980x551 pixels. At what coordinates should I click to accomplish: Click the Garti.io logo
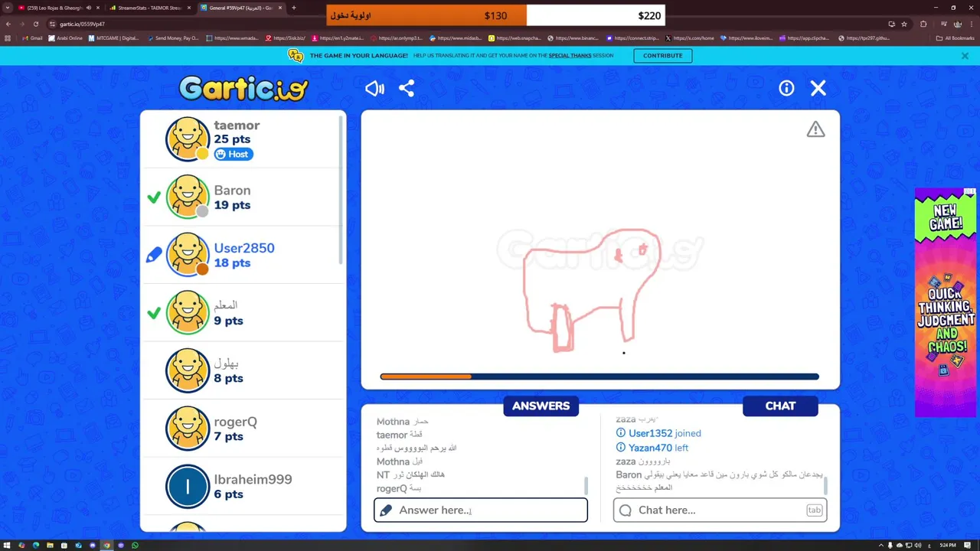[243, 89]
